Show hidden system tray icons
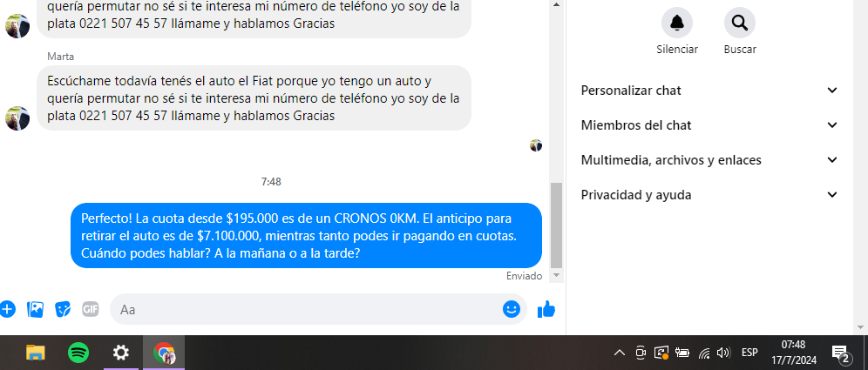 tap(620, 353)
